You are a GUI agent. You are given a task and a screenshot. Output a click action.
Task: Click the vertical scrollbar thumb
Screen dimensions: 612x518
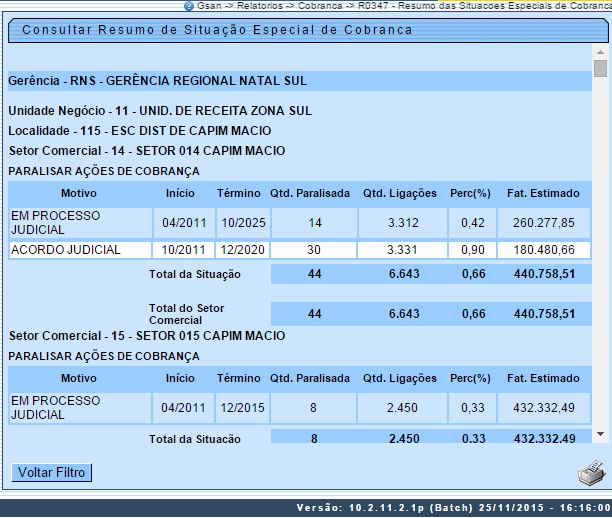[x=600, y=68]
